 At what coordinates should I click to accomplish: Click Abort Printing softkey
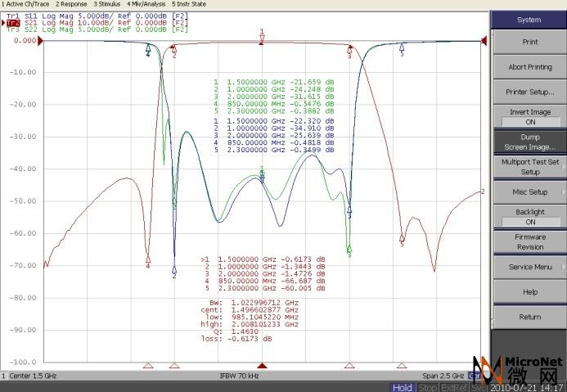tap(529, 67)
